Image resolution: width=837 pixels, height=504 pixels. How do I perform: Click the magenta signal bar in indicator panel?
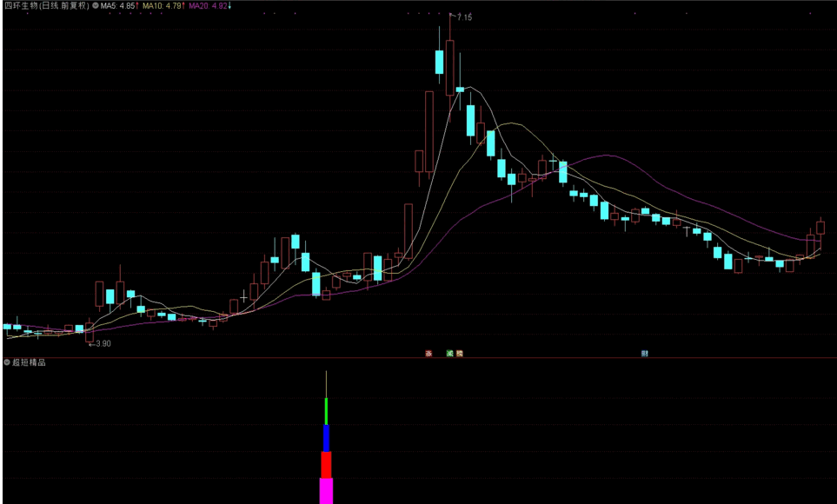click(x=326, y=491)
